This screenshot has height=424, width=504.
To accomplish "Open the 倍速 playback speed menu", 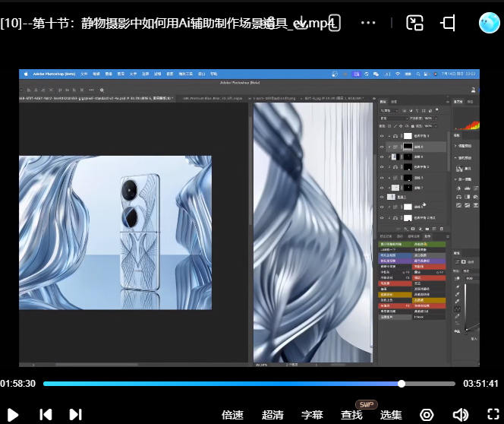I will click(232, 415).
